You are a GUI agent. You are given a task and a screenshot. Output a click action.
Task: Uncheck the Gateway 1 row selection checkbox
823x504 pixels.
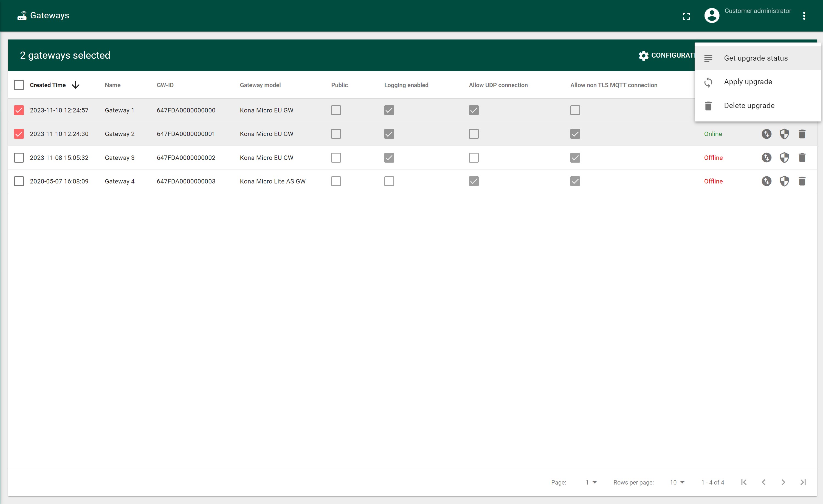[x=19, y=110]
